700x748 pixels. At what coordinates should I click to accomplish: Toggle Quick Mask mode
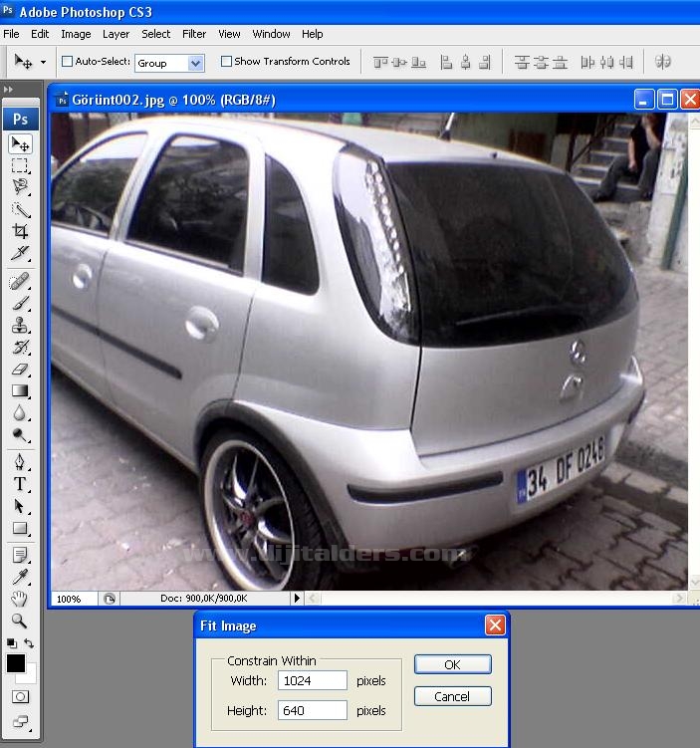coord(20,697)
